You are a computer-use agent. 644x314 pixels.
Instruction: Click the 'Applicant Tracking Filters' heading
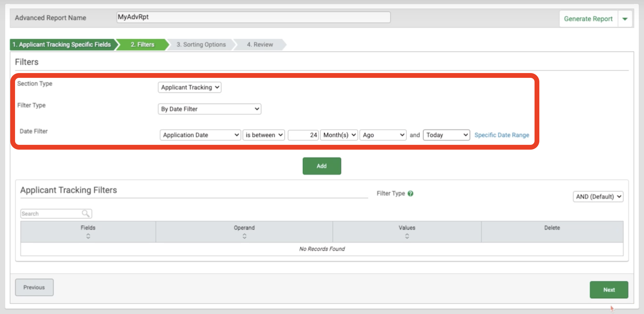(x=68, y=190)
